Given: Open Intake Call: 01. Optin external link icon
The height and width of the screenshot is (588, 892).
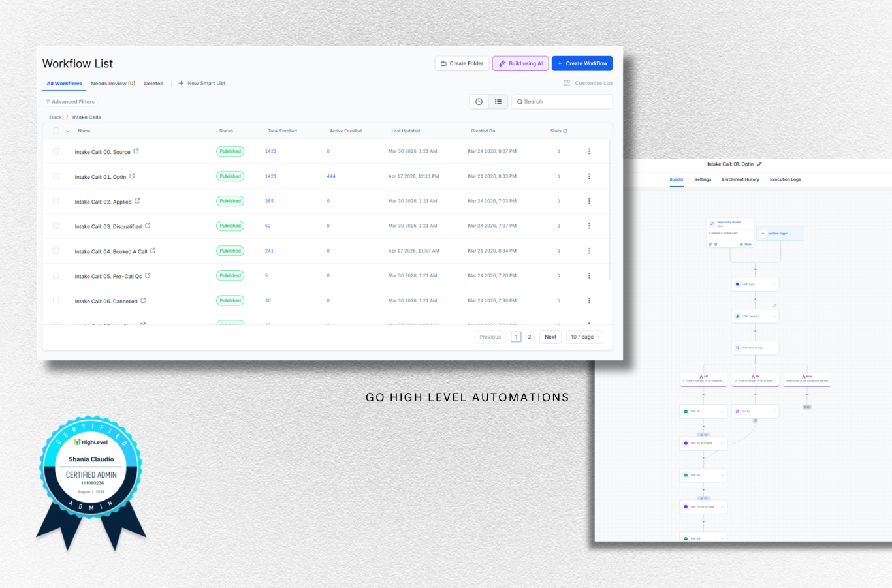Looking at the screenshot, I should point(132,176).
